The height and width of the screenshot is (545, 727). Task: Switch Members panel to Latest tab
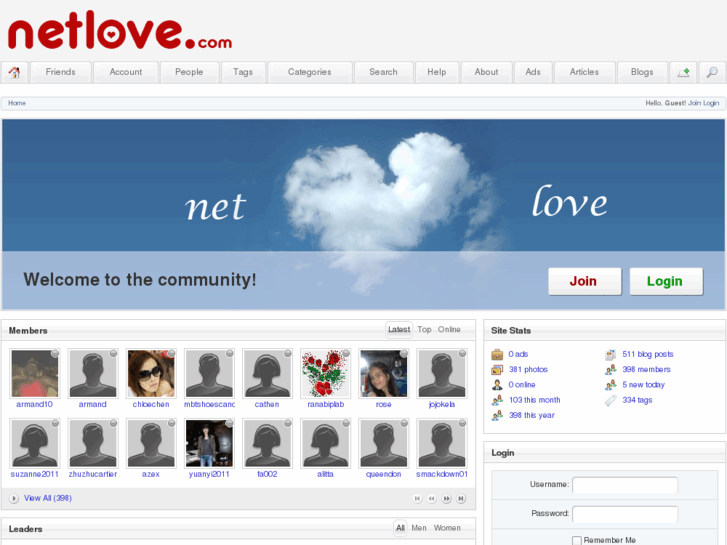point(399,329)
